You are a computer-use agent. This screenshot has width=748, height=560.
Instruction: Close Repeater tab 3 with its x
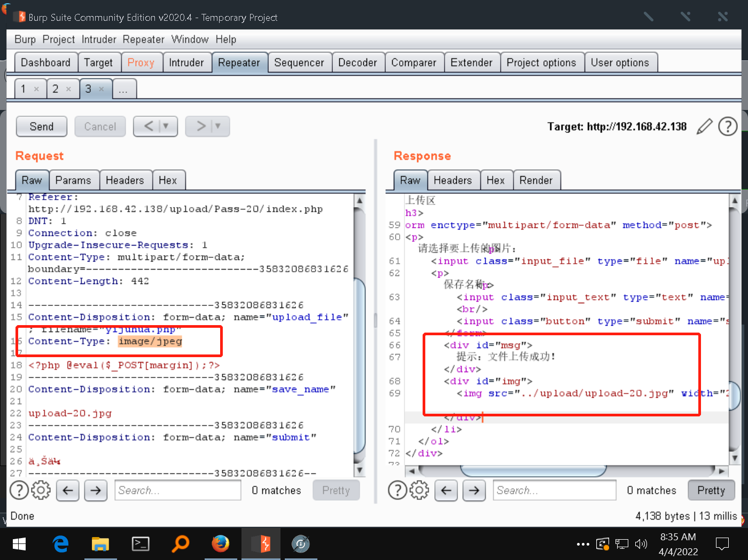[x=102, y=89]
